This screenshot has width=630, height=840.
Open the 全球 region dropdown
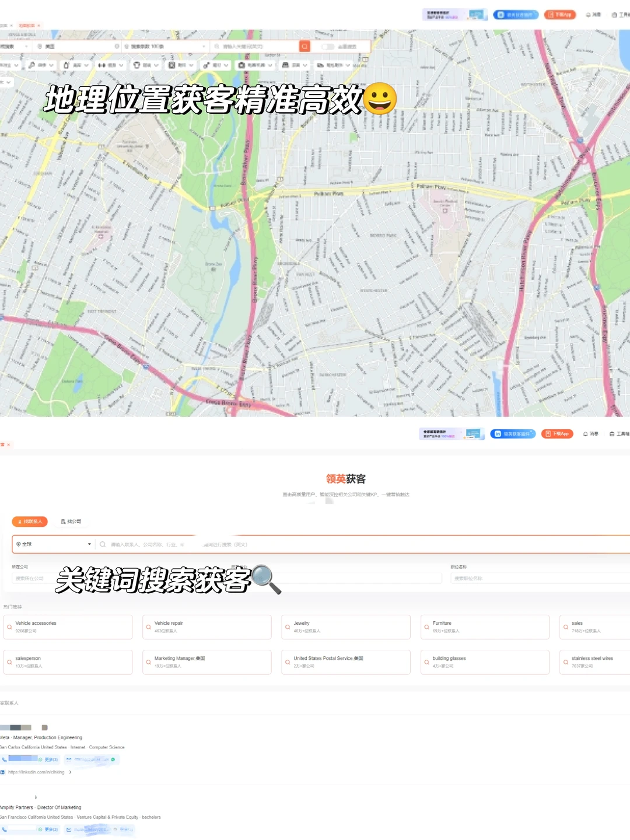coord(52,544)
